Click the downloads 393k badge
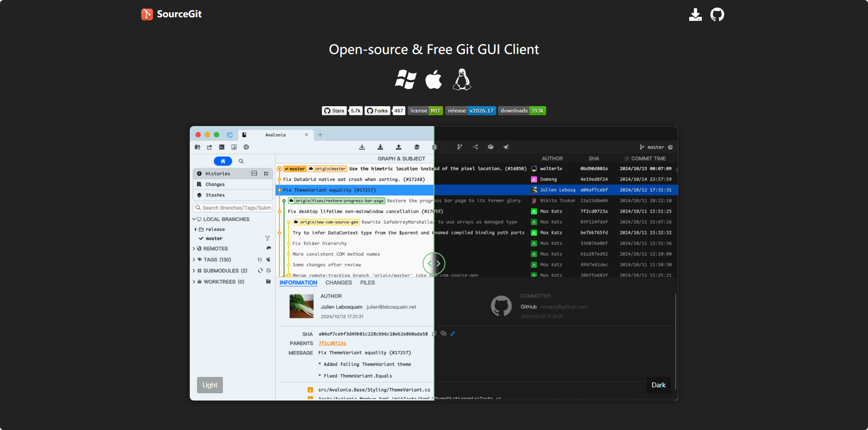This screenshot has width=868, height=430. click(522, 111)
